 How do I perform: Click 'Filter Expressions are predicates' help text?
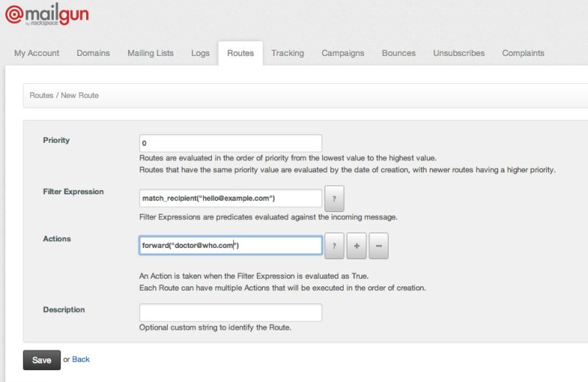[x=268, y=217]
